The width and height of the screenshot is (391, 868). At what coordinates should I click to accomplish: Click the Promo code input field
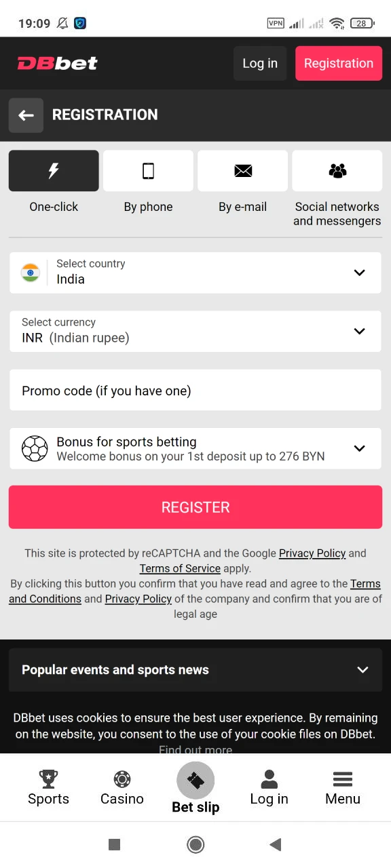pyautogui.click(x=195, y=390)
